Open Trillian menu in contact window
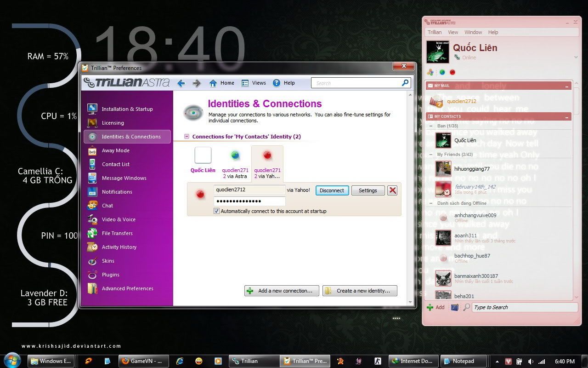Viewport: 588px width, 368px height. [x=435, y=32]
